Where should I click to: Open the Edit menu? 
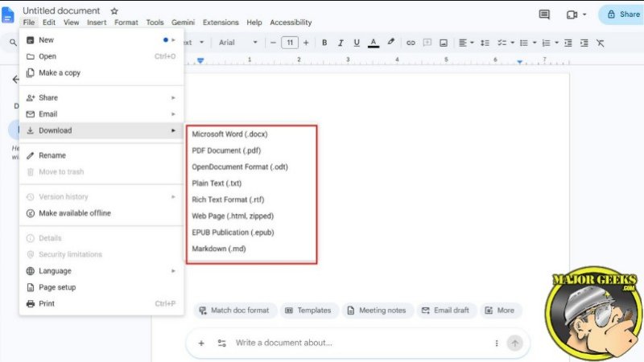pos(49,23)
